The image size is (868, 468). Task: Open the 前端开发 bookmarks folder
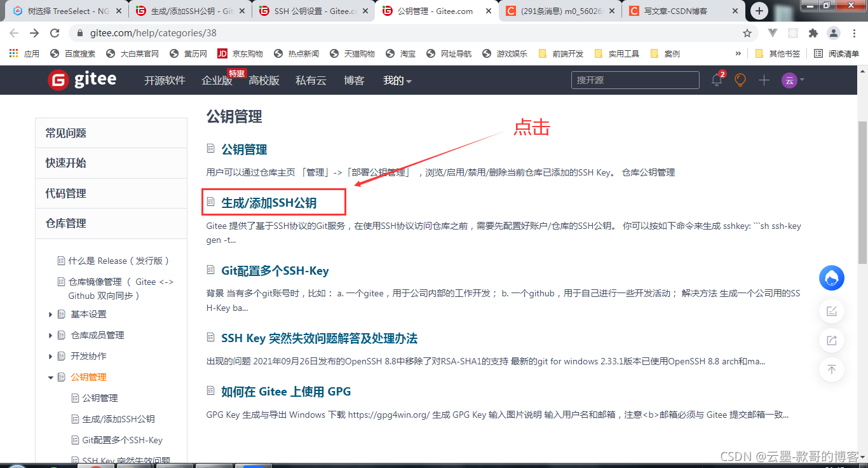[561, 53]
